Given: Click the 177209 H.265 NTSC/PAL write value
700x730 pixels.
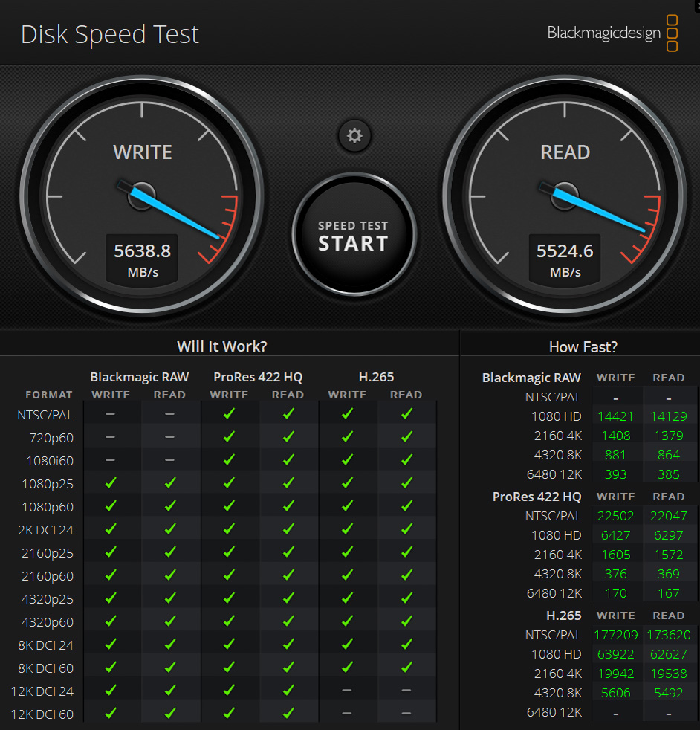Looking at the screenshot, I should click(615, 635).
